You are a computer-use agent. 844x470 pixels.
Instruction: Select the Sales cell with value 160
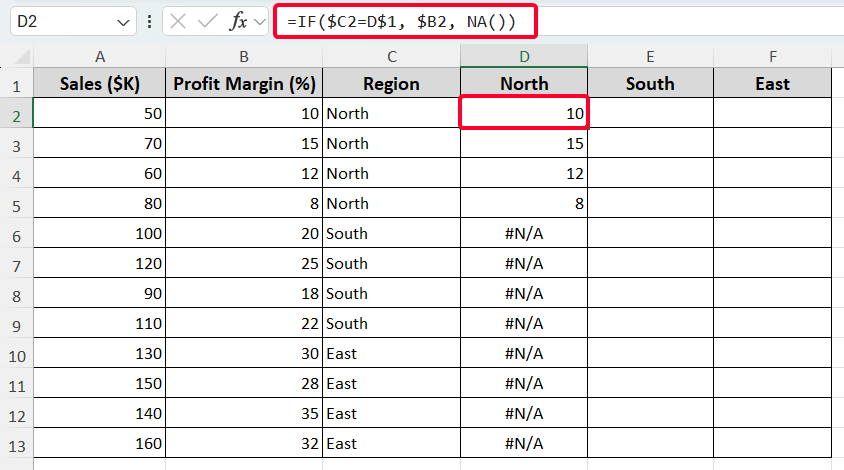pos(98,443)
